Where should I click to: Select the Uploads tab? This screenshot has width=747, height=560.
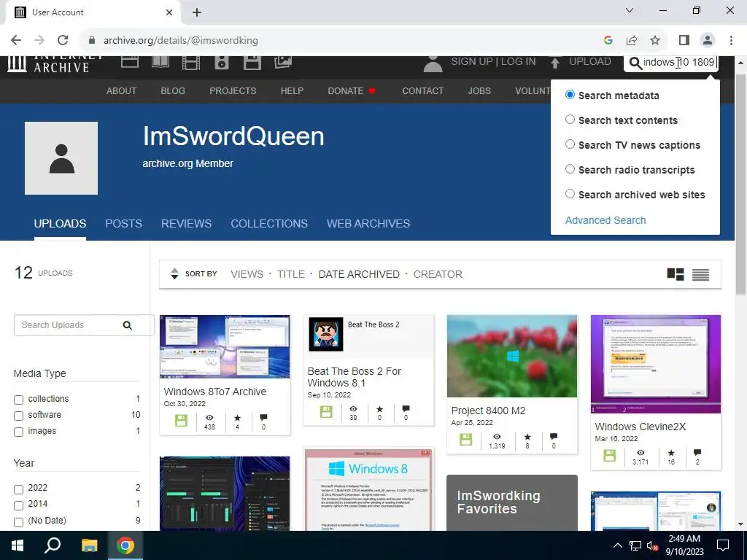pos(60,223)
